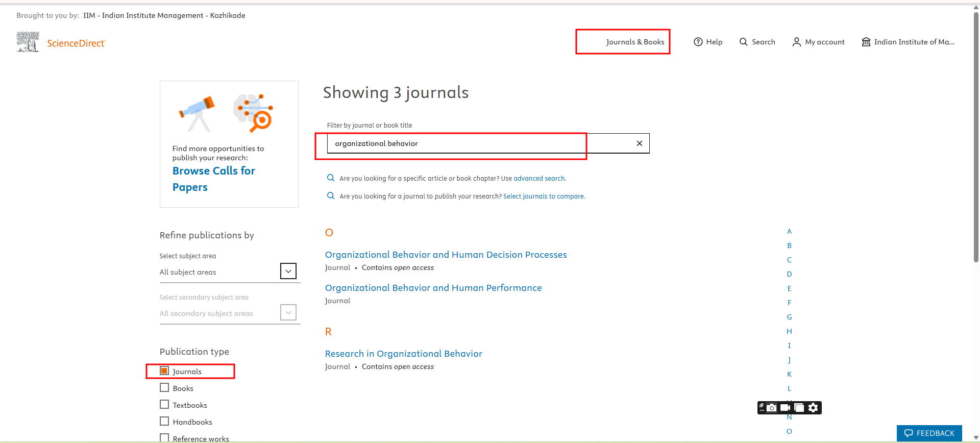Click the camera screenshot icon in the floating toolbar

[772, 408]
